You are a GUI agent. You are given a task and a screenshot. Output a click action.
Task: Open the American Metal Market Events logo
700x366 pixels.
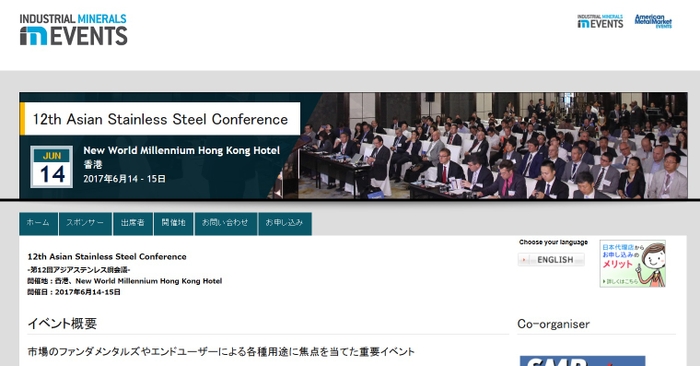coord(653,21)
